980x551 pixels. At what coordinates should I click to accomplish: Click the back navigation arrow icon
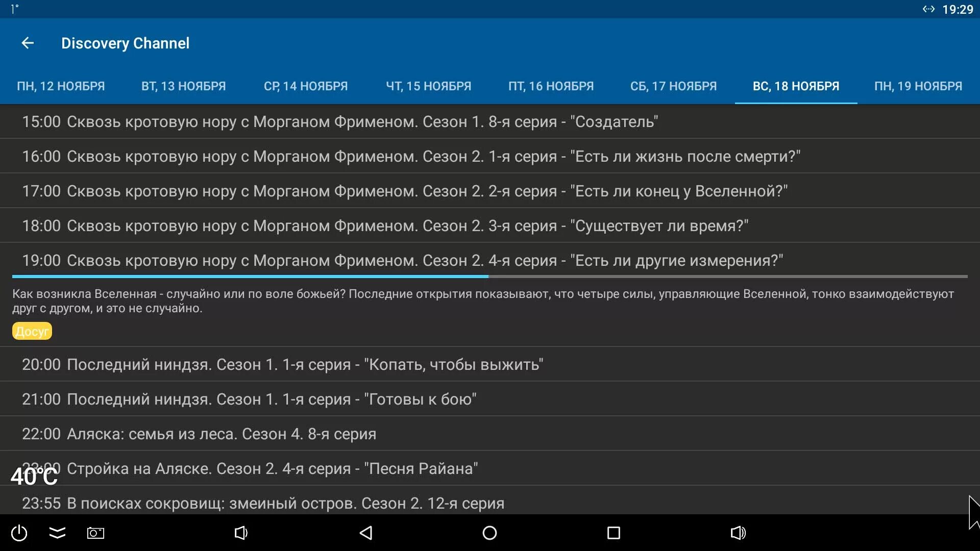[x=27, y=43]
